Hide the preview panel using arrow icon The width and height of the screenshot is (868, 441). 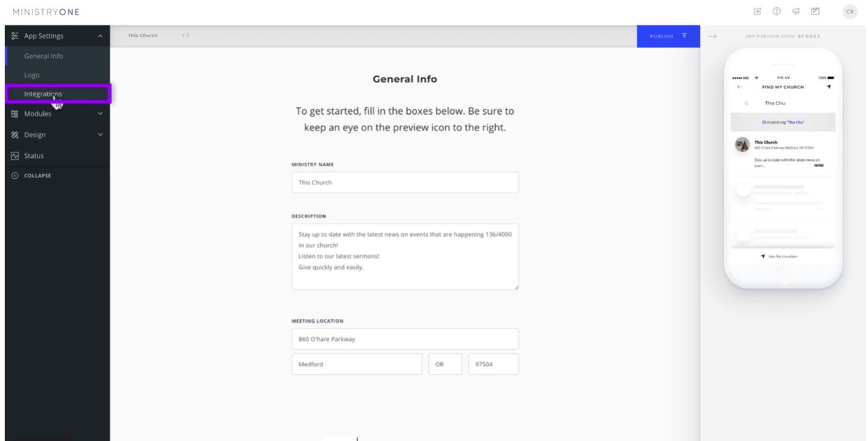pyautogui.click(x=712, y=36)
